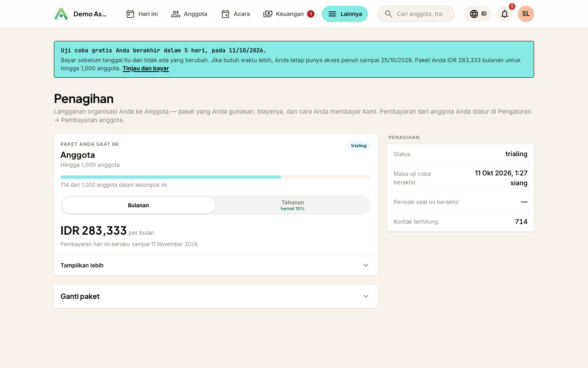Screen dimensions: 588x368
Task: Click the Cari anggota search field
Action: [416, 14]
